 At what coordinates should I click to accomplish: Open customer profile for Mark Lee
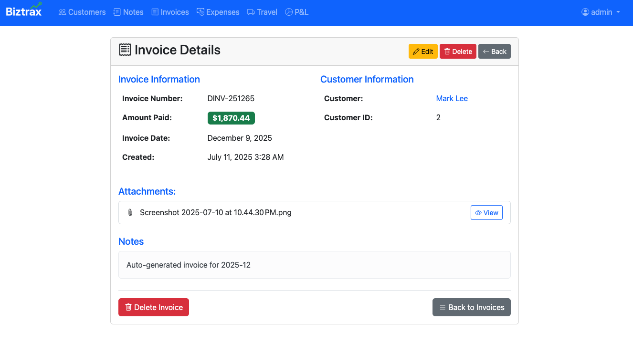point(452,98)
